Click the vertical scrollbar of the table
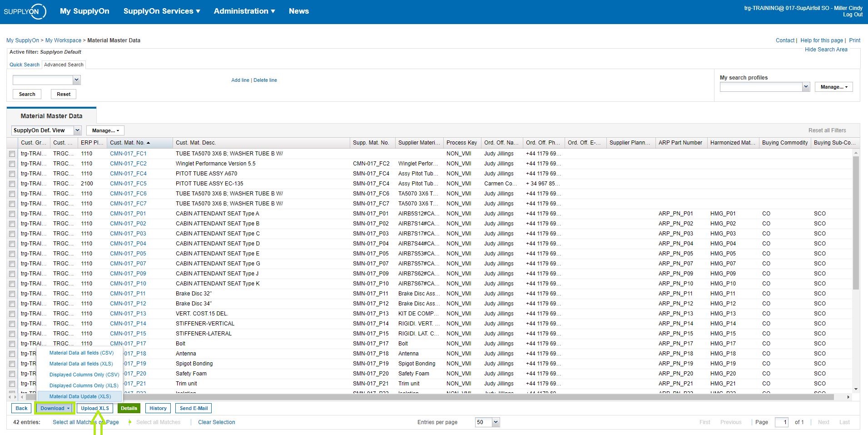 coord(856,223)
